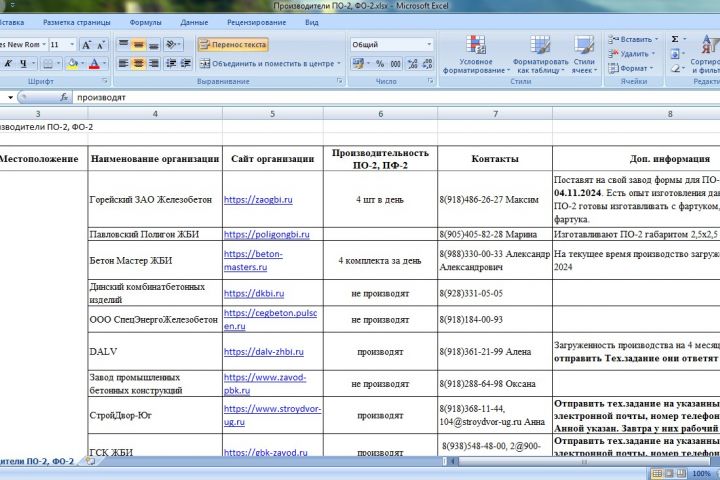The width and height of the screenshot is (720, 480).
Task: Click the Increase Indent icon
Action: coord(186,63)
